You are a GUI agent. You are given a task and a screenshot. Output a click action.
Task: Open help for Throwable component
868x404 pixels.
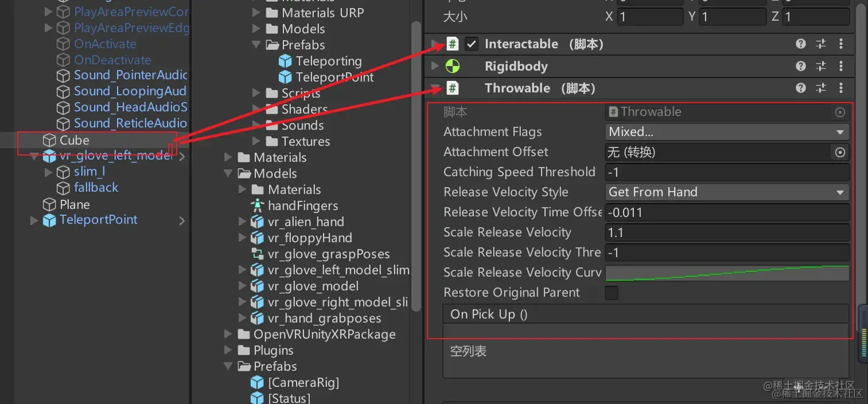point(801,88)
